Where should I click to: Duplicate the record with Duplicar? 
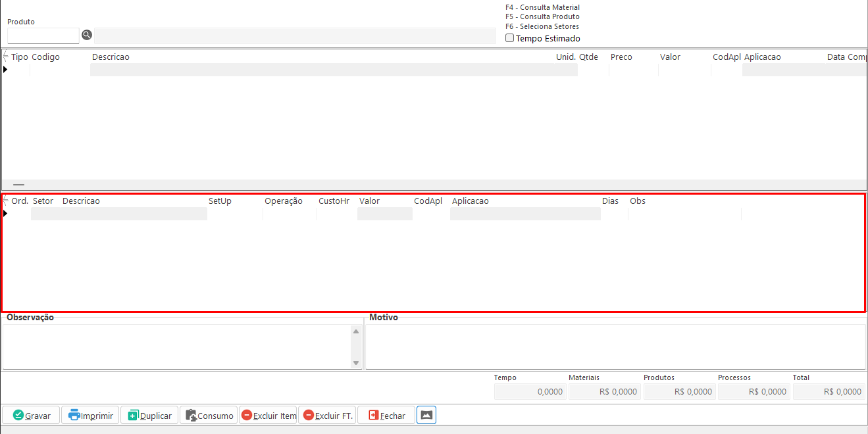click(x=149, y=416)
